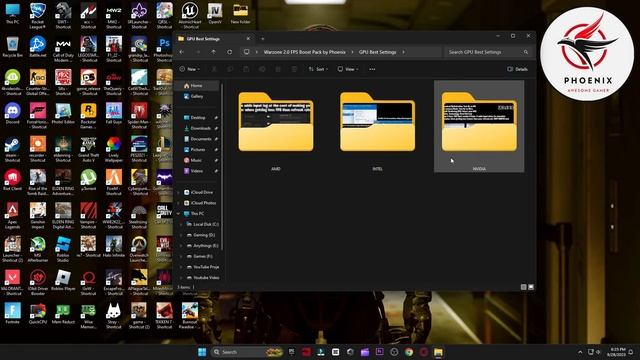The width and height of the screenshot is (640, 360).
Task: Open Documents in quick access
Action: click(200, 139)
